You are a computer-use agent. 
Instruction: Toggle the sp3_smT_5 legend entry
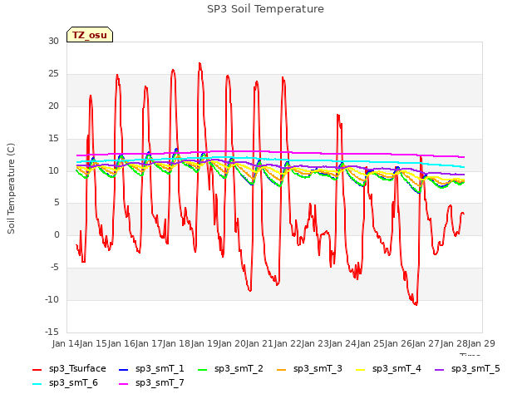pyautogui.click(x=467, y=368)
